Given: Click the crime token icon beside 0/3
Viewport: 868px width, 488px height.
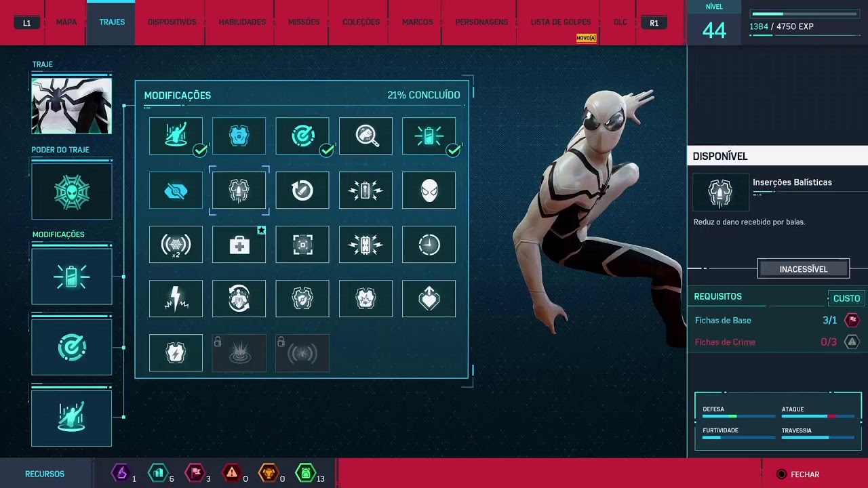Looking at the screenshot, I should click(852, 342).
